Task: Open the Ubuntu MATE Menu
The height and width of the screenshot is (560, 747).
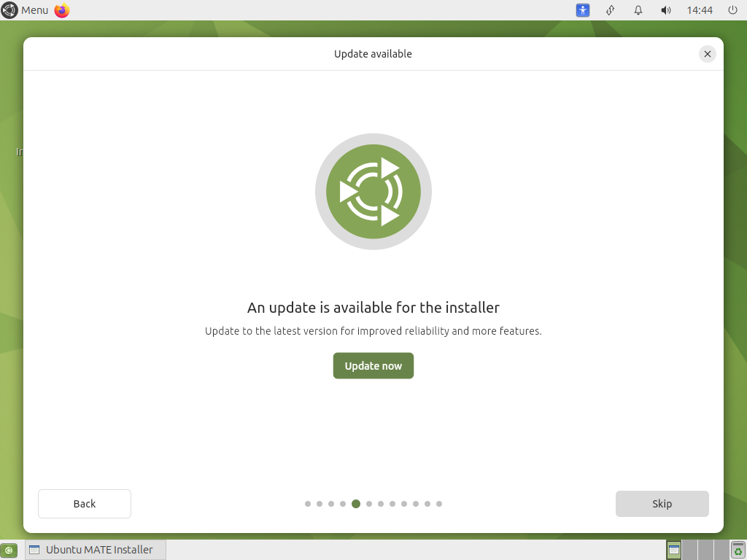Action: [25, 10]
